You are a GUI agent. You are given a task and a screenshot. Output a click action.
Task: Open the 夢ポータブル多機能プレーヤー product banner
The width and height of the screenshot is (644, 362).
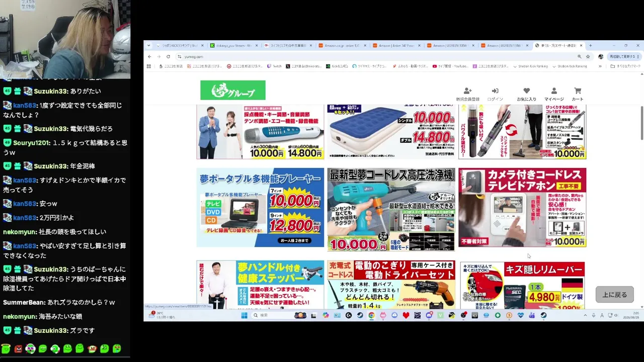[260, 208]
